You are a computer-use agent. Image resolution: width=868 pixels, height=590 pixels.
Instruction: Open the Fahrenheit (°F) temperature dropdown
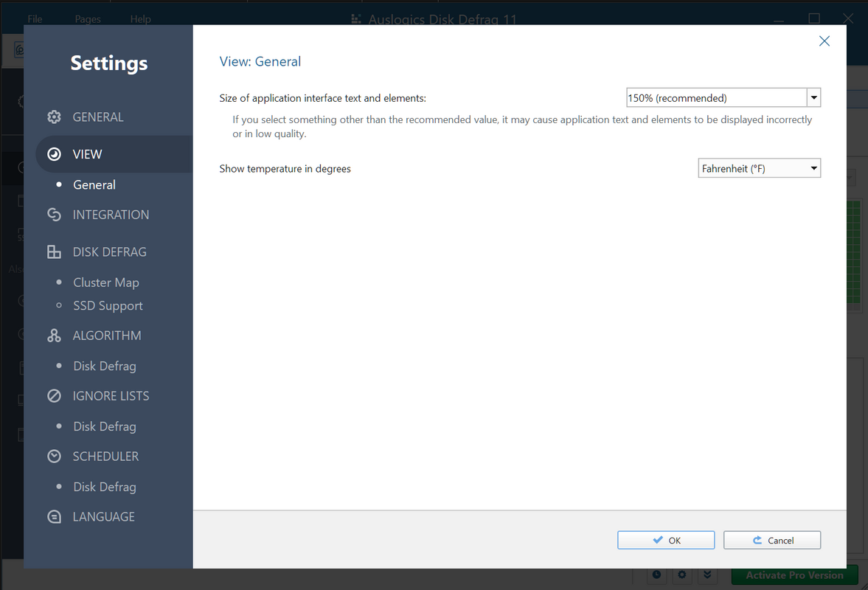click(x=759, y=168)
